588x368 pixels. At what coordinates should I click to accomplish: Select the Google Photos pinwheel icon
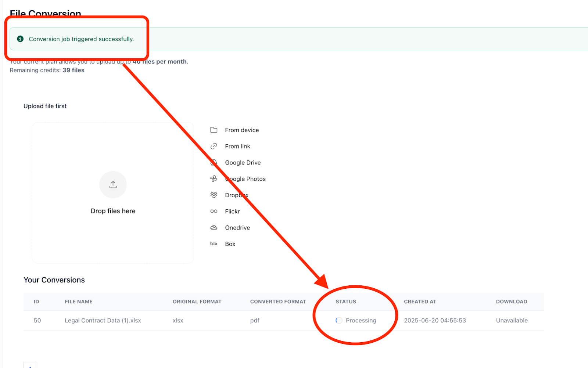(214, 179)
